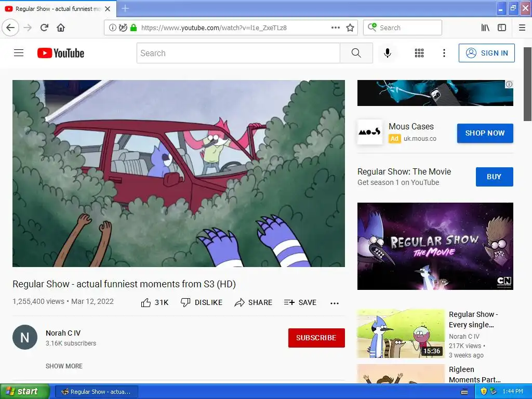The image size is (532, 399).
Task: Open Norah C IV channel avatar
Action: tap(25, 337)
